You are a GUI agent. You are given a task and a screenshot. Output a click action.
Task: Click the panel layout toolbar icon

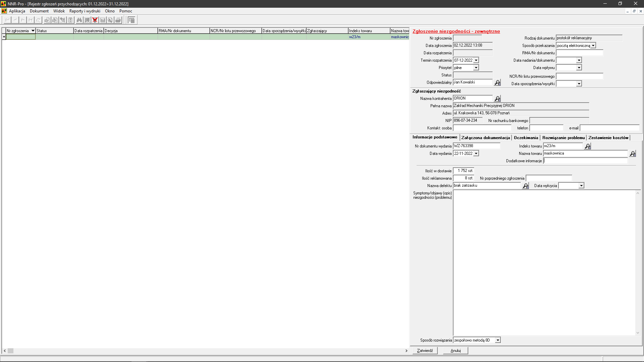pyautogui.click(x=132, y=20)
